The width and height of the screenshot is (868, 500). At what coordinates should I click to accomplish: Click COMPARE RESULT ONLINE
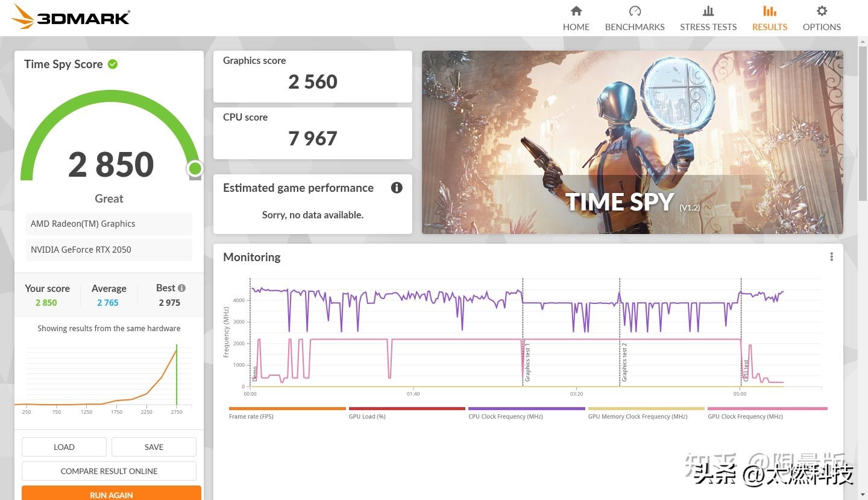(x=109, y=471)
